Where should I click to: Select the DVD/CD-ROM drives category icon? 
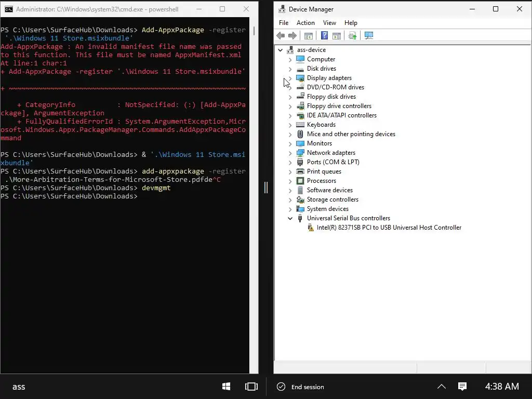pos(300,87)
